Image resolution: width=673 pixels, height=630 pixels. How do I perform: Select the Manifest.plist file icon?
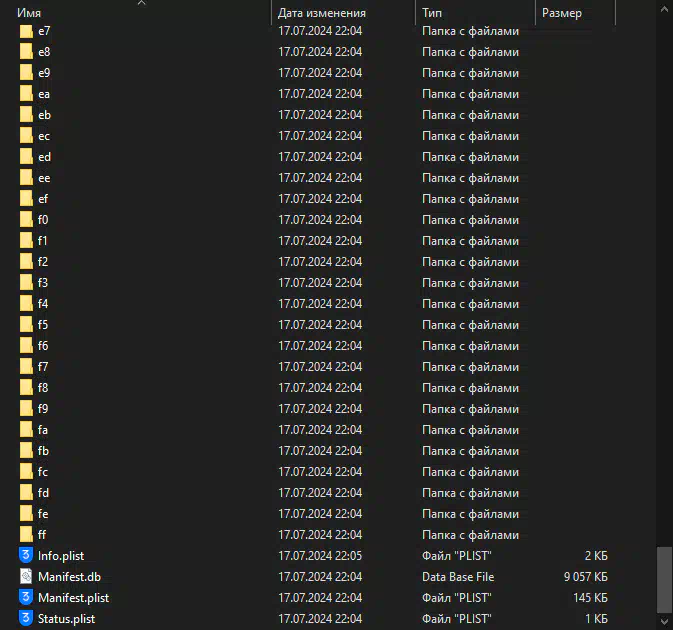point(26,597)
